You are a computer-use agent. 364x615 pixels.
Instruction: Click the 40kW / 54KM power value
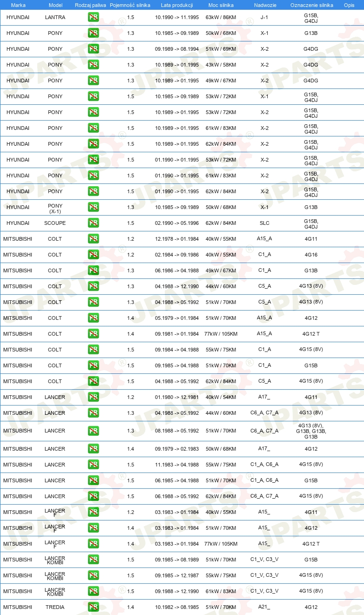pos(221,397)
